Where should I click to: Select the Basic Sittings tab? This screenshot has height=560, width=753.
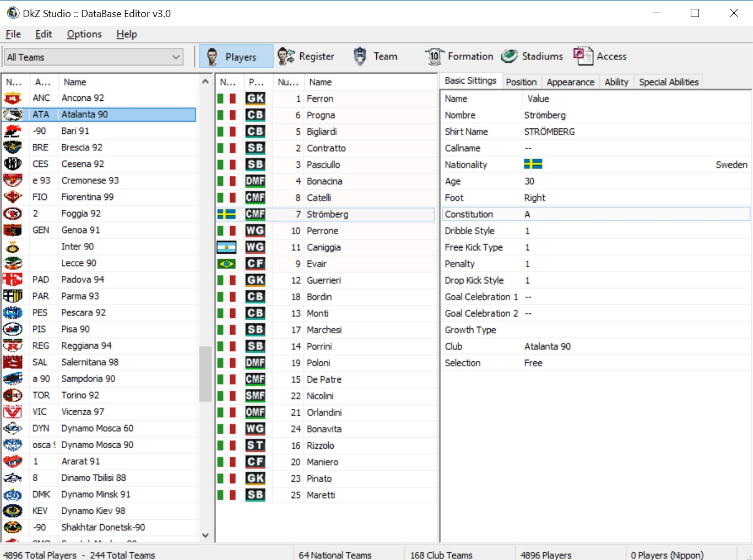click(470, 81)
